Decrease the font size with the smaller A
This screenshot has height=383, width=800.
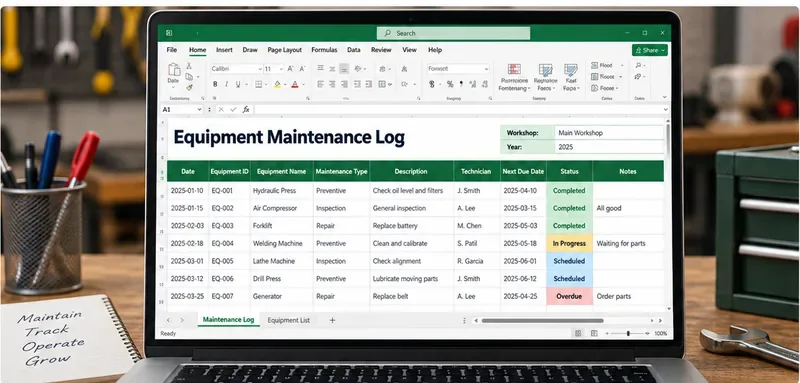[x=302, y=69]
